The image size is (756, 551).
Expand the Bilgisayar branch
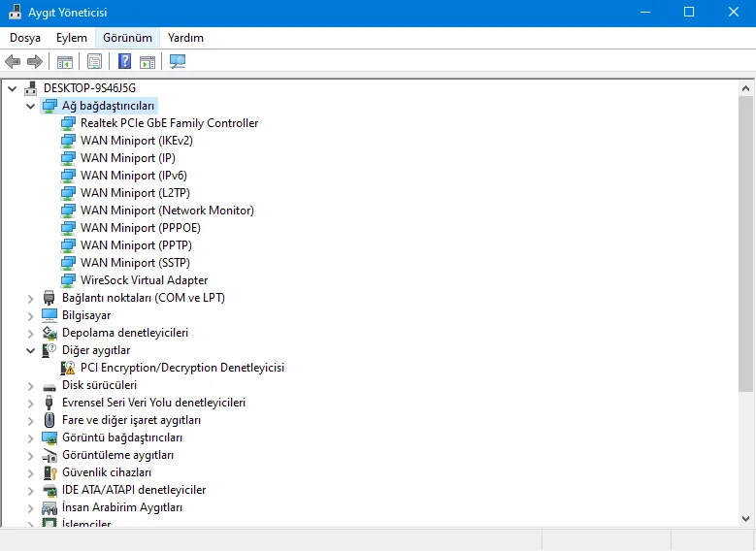tap(30, 316)
